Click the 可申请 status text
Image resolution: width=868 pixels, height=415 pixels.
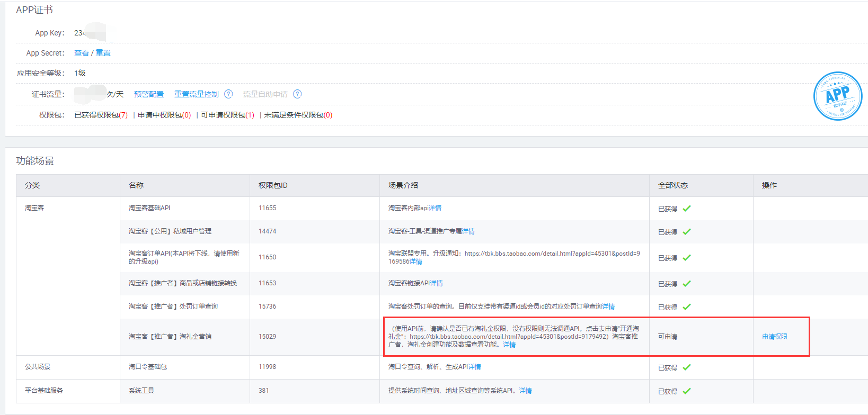click(x=668, y=337)
